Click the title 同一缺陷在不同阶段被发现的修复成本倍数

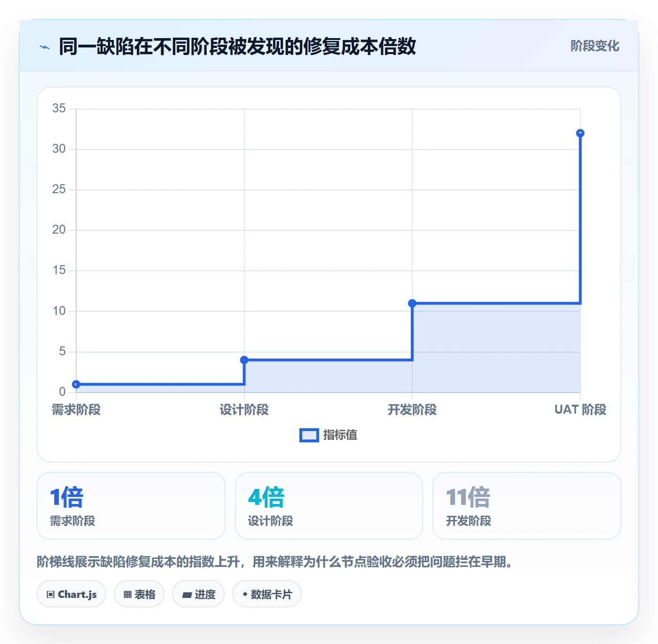tap(237, 47)
